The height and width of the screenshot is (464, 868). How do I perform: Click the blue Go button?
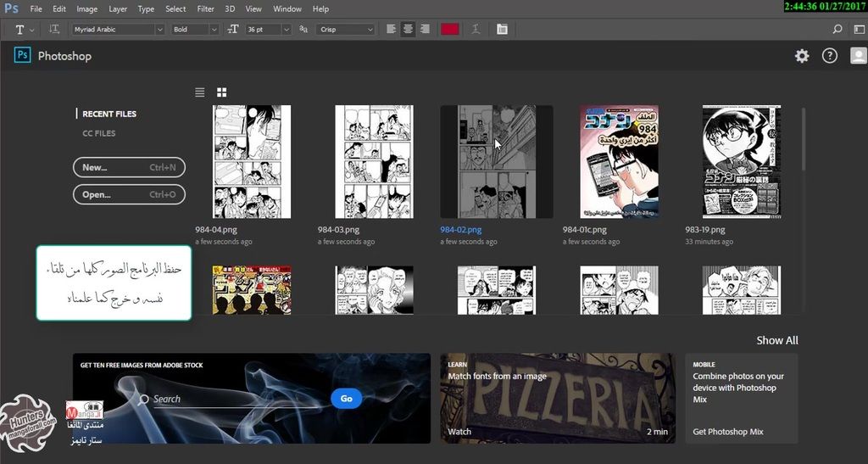[347, 399]
